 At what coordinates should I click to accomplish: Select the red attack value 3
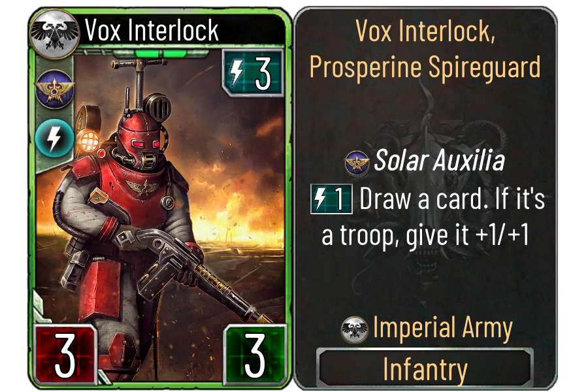click(65, 355)
